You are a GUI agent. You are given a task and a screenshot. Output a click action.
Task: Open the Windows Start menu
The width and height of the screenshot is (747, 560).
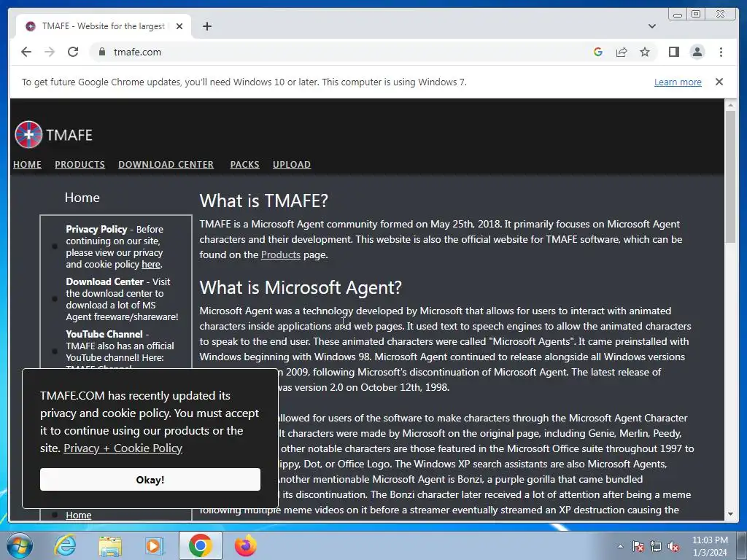coord(20,545)
